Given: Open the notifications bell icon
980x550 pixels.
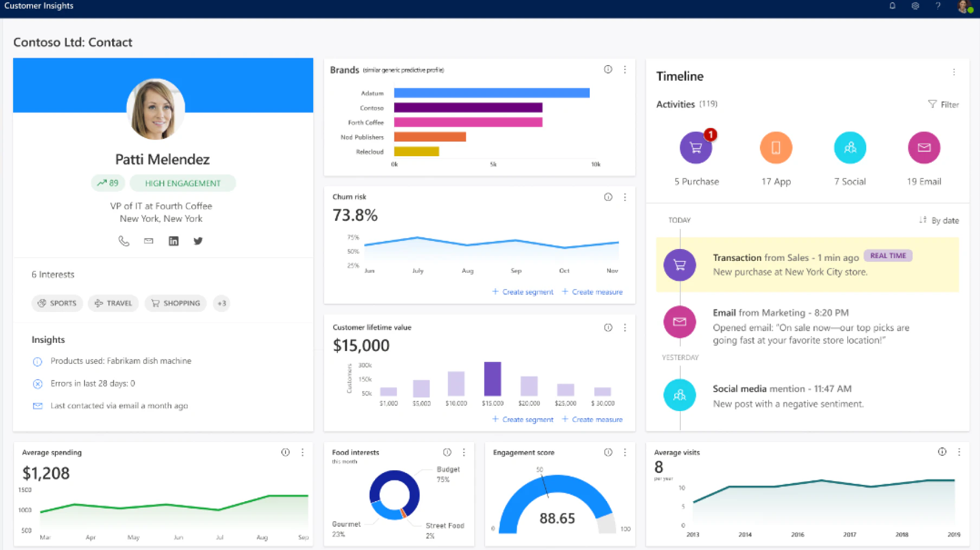Looking at the screenshot, I should click(x=892, y=6).
